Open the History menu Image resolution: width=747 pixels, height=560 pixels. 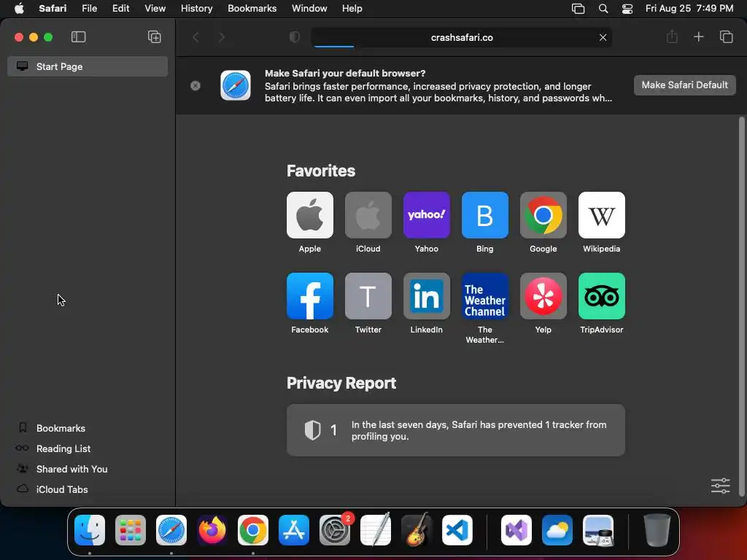(196, 9)
